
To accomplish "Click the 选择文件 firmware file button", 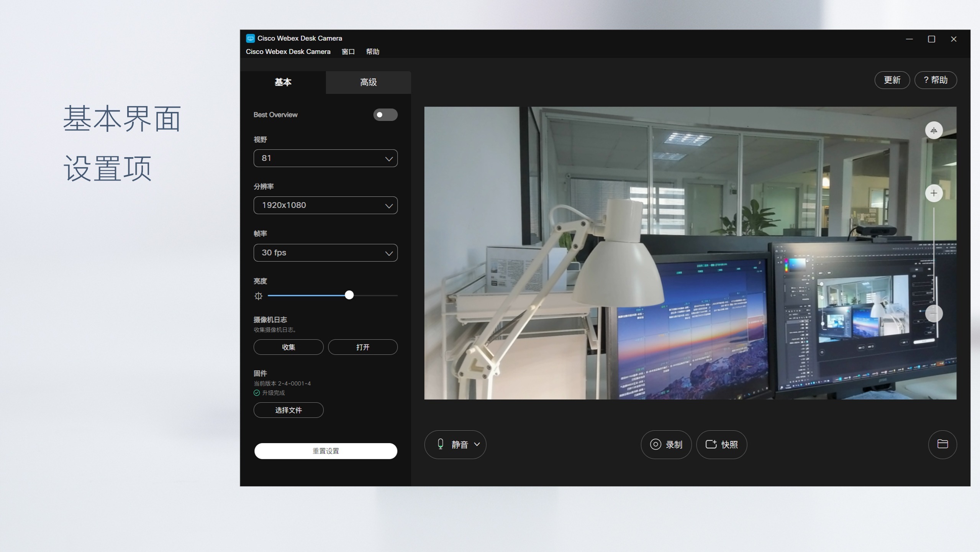I will pyautogui.click(x=288, y=410).
